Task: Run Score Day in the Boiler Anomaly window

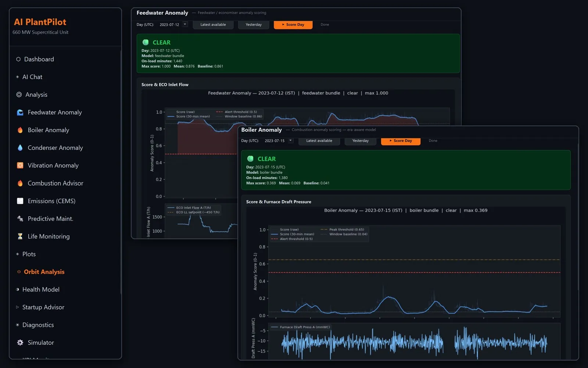Action: (x=401, y=141)
